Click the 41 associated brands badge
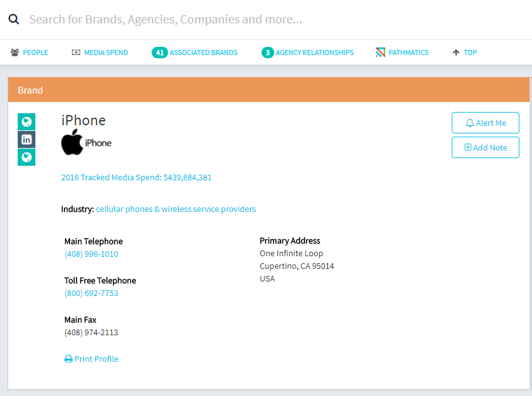 click(159, 53)
